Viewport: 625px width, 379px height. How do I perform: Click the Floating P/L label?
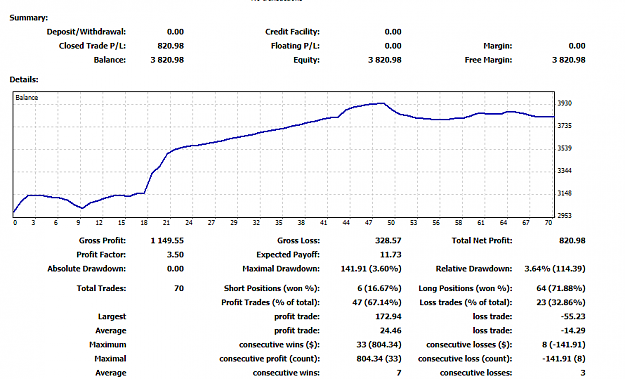[295, 46]
